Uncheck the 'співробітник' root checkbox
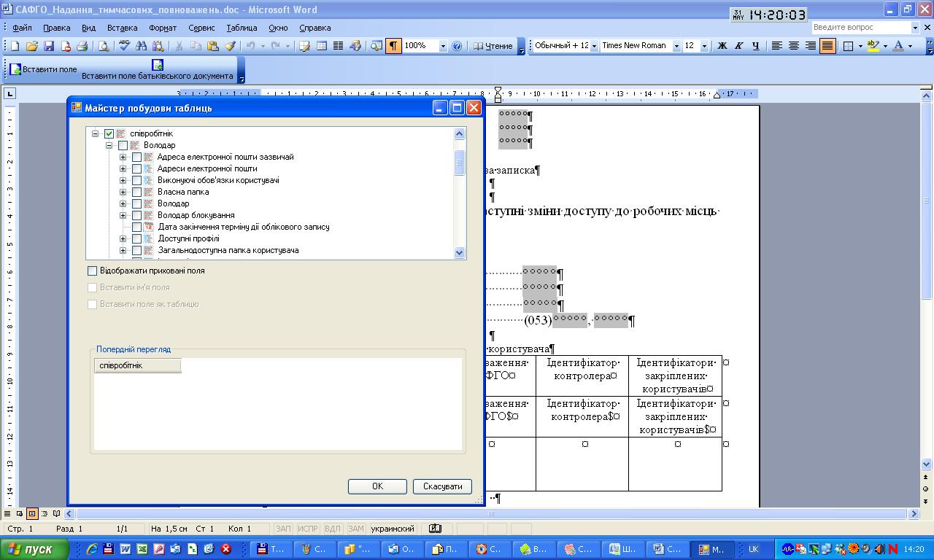 [109, 133]
